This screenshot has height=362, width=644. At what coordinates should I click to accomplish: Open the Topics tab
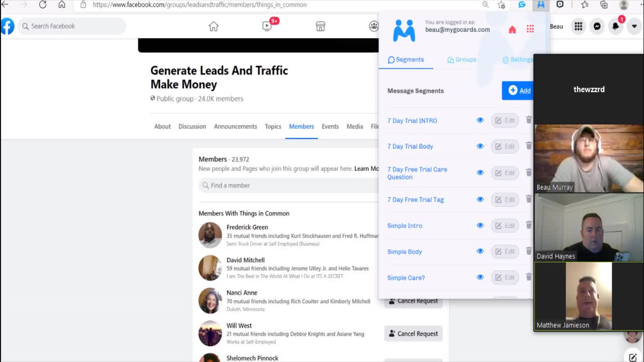273,126
